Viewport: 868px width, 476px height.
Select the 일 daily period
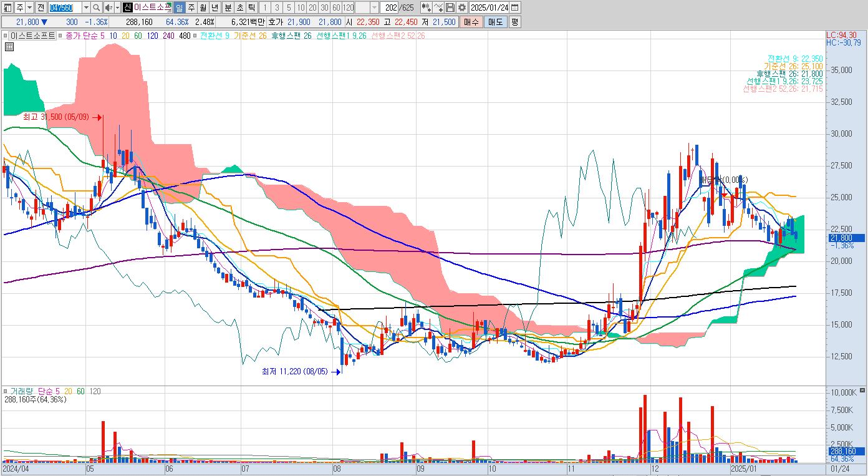tap(179, 7)
